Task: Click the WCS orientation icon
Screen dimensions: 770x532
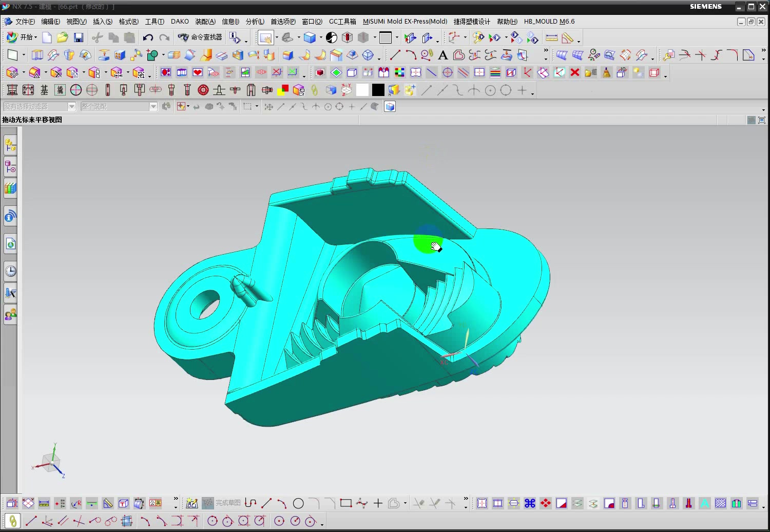Action: pyautogui.click(x=454, y=37)
